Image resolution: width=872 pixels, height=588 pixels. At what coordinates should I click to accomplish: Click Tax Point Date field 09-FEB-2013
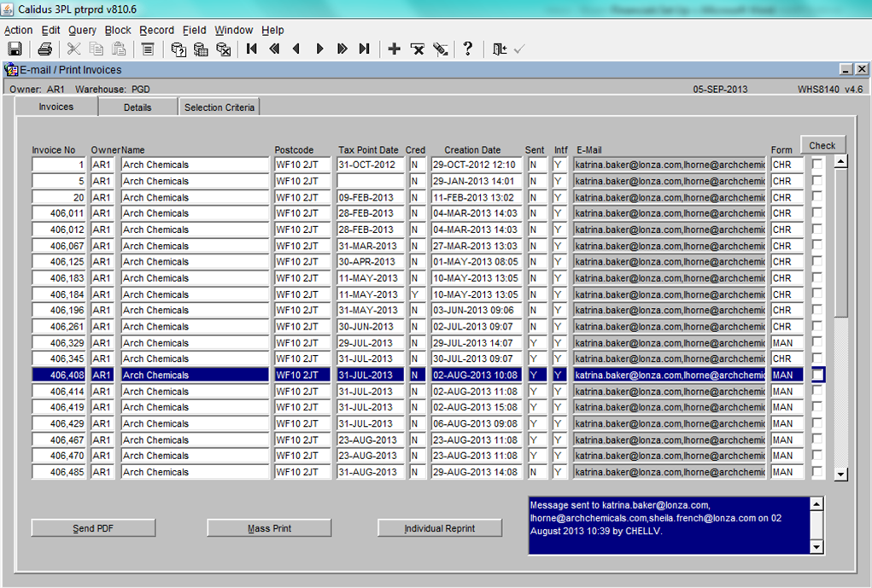click(x=370, y=197)
